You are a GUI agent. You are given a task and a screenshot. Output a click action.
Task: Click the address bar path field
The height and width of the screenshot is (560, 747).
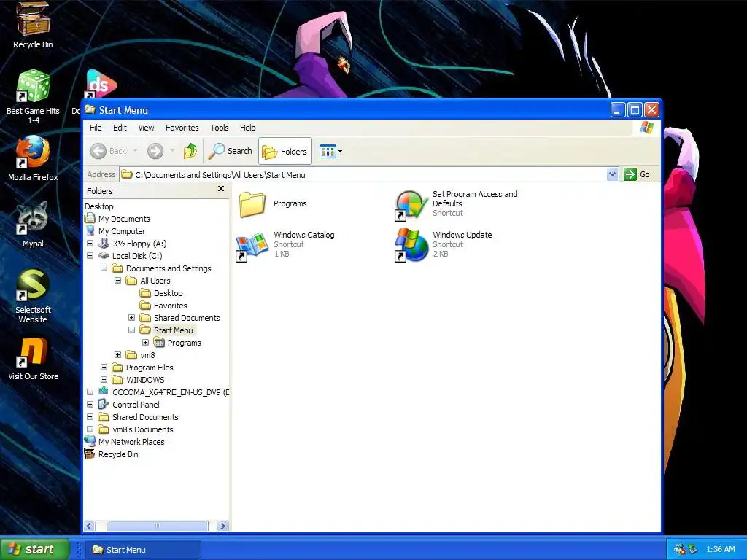[x=363, y=175]
